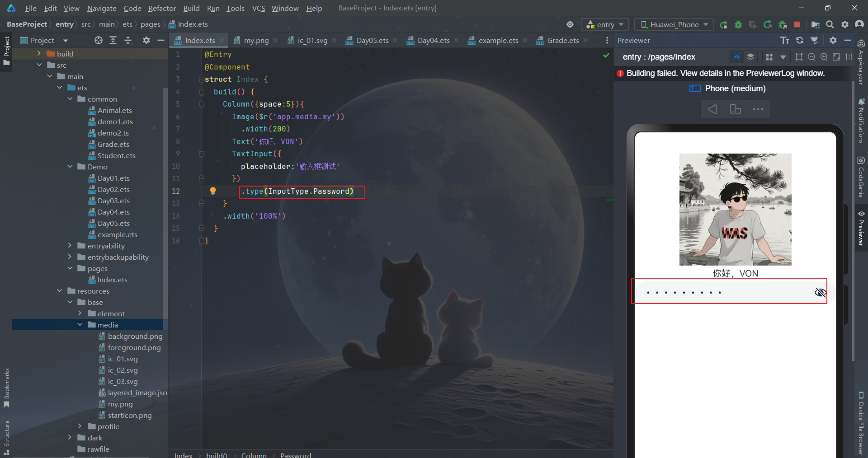
Task: Toggle the CodeGenie side panel
Action: coord(861,177)
